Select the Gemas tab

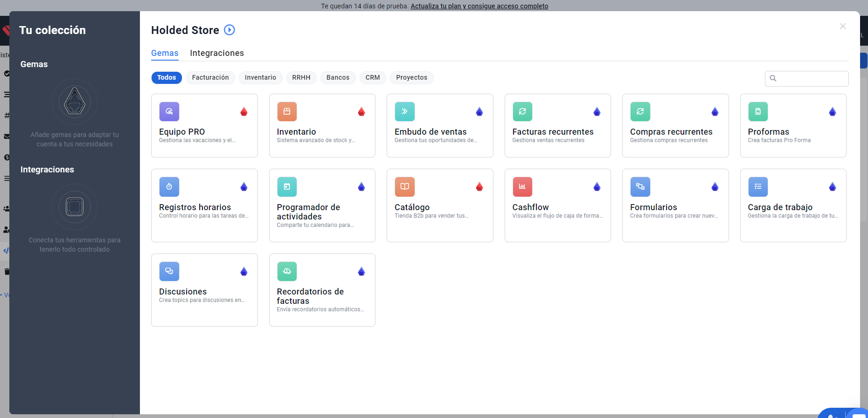tap(165, 53)
